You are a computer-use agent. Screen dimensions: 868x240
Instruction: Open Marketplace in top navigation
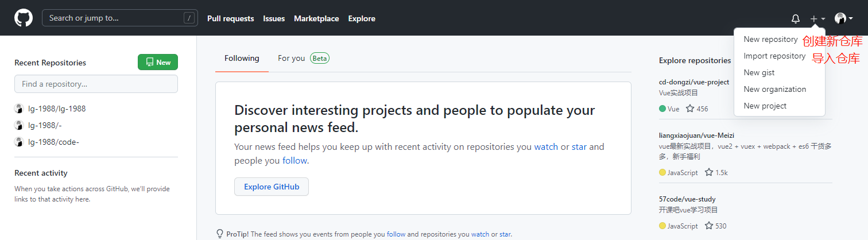316,18
